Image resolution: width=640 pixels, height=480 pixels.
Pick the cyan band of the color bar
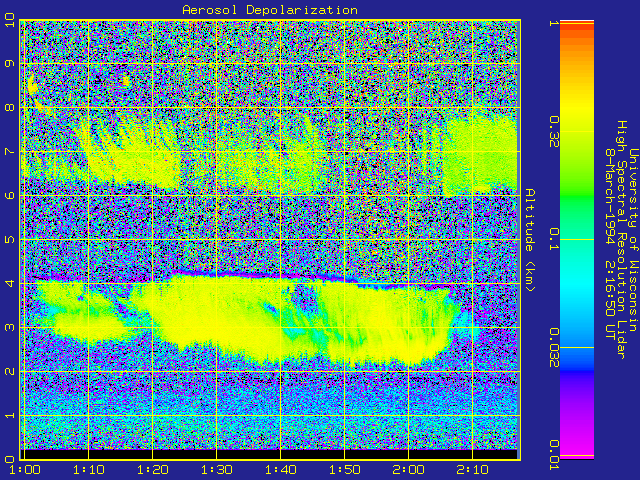[577, 286]
